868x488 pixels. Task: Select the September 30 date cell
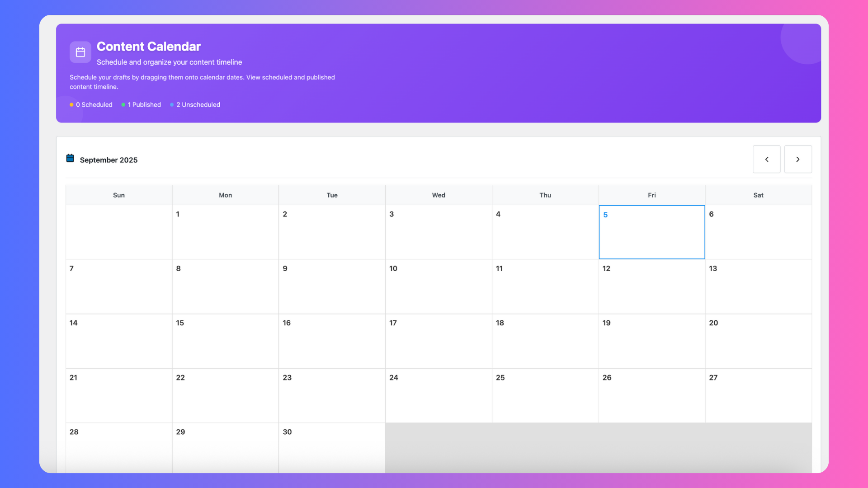[331, 447]
